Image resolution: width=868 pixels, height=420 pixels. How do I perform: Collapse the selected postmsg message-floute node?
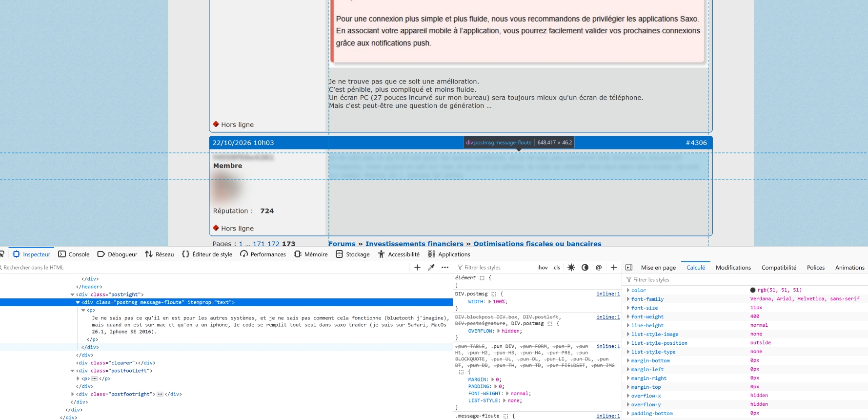pos(78,302)
